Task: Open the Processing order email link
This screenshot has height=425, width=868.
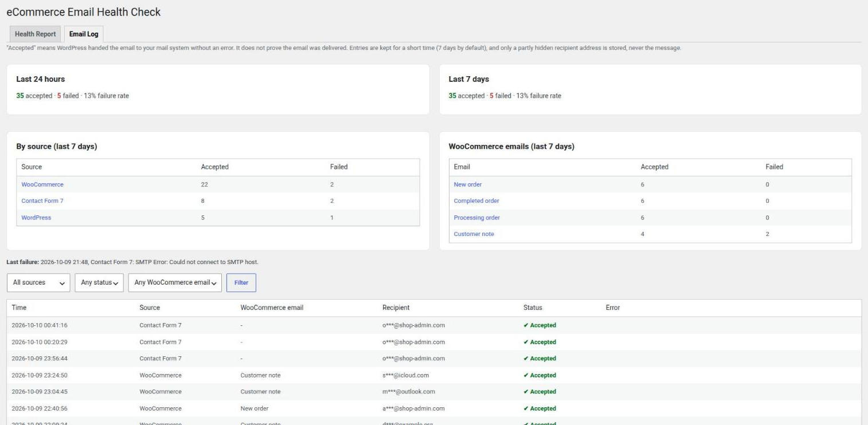Action: pos(477,218)
